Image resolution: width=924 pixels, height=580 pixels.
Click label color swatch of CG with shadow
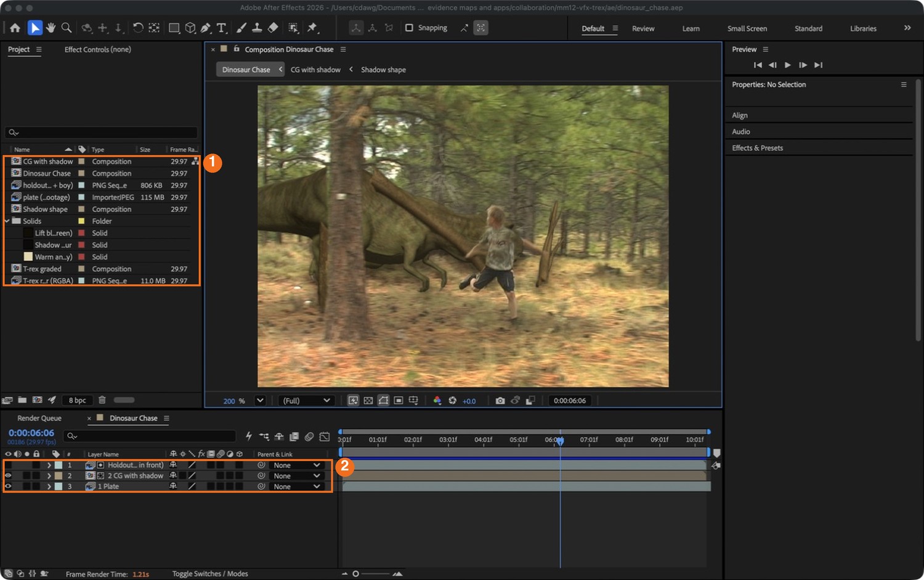(81, 161)
